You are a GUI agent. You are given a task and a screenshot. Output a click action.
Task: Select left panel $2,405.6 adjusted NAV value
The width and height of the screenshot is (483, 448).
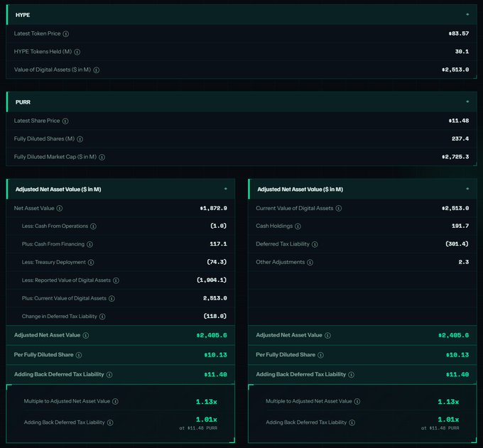click(212, 335)
